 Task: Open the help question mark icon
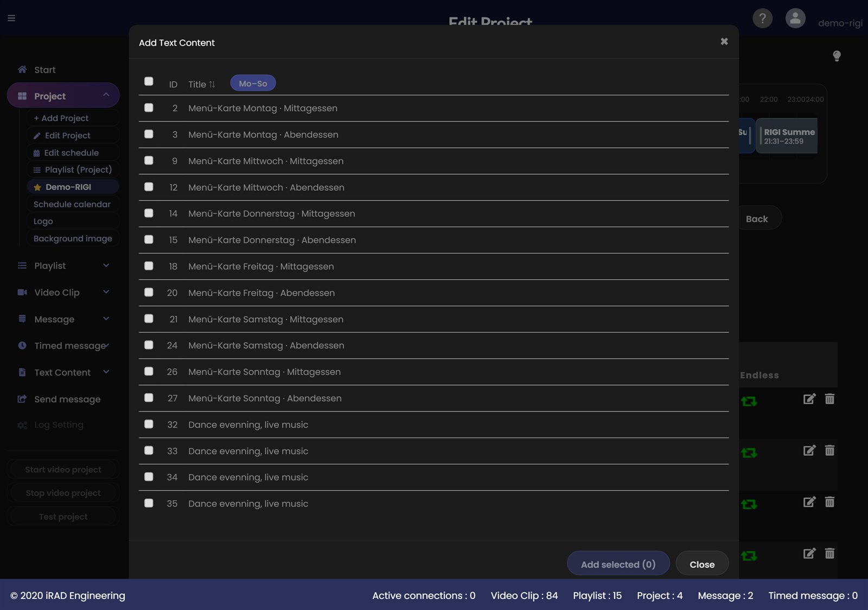(x=762, y=18)
